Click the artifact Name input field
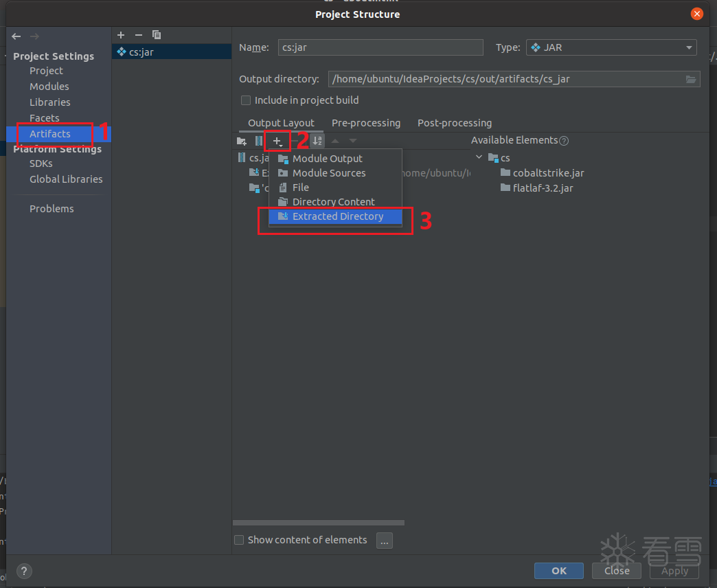 point(380,47)
